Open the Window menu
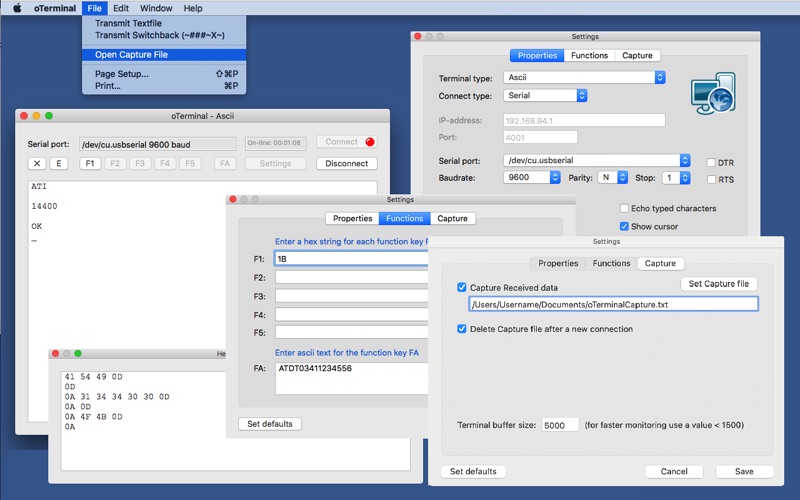The height and width of the screenshot is (500, 800). click(x=156, y=8)
